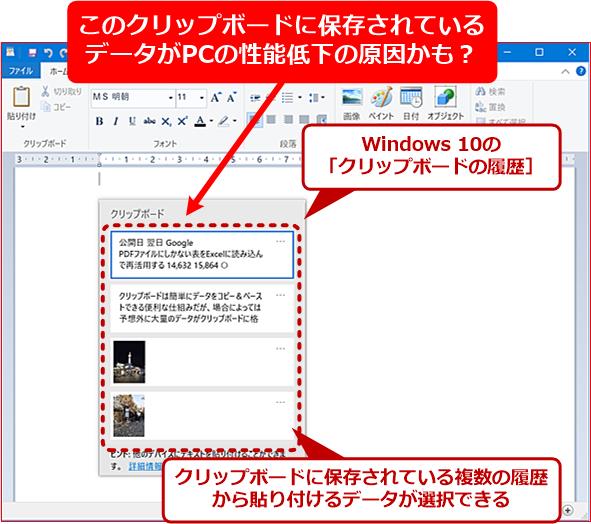The height and width of the screenshot is (524, 591).
Task: Toggle Strikethrough formatting
Action: click(x=150, y=121)
